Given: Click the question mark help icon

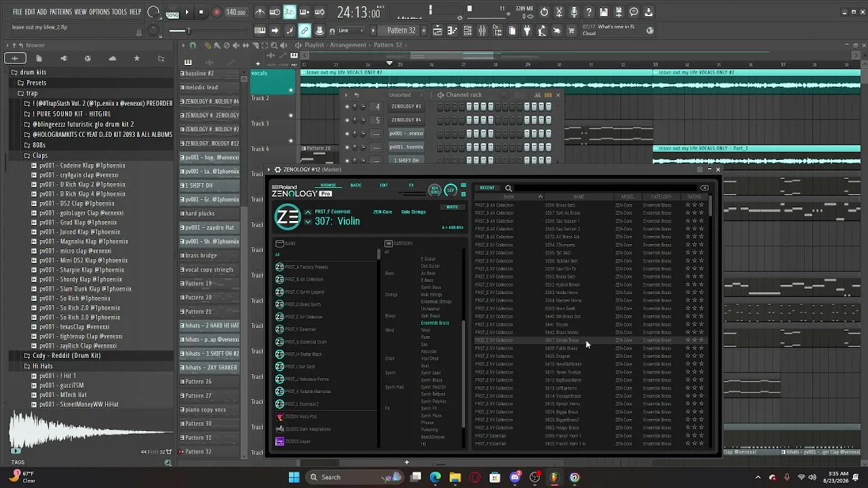Looking at the screenshot, I should 589,12.
